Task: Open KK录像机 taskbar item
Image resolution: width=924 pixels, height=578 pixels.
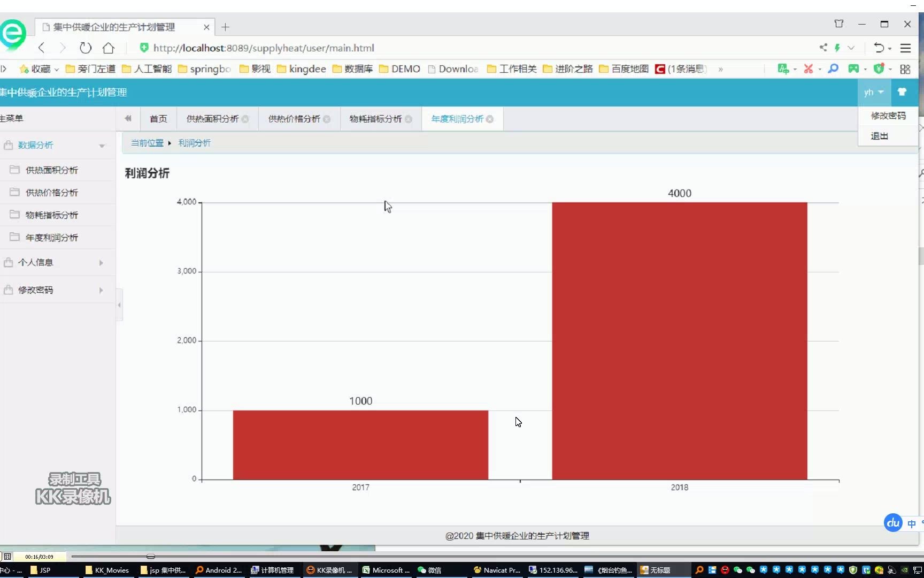Action: [x=329, y=570]
